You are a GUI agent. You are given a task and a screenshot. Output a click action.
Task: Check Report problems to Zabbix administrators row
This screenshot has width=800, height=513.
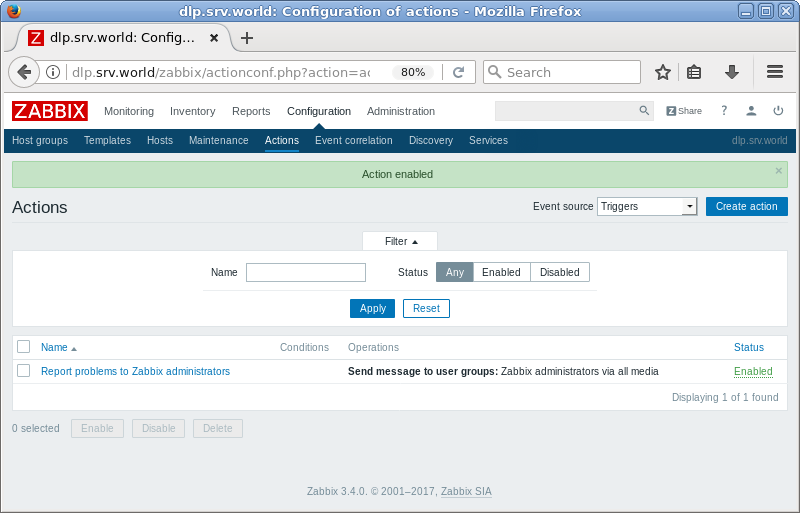23,371
